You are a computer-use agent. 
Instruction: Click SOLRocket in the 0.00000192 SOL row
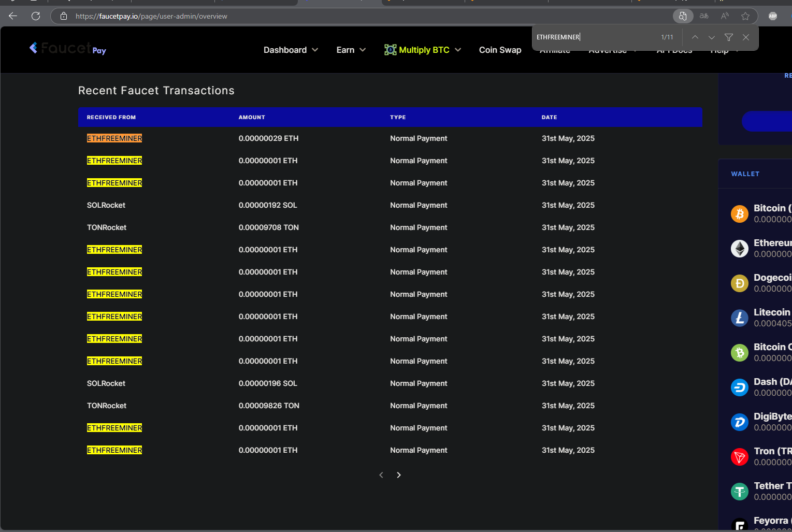click(x=106, y=205)
